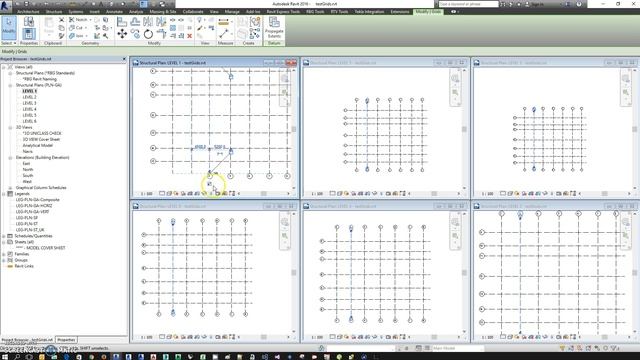Image resolution: width=640 pixels, height=360 pixels.
Task: Click the keyword search field in title bar
Action: click(469, 4)
